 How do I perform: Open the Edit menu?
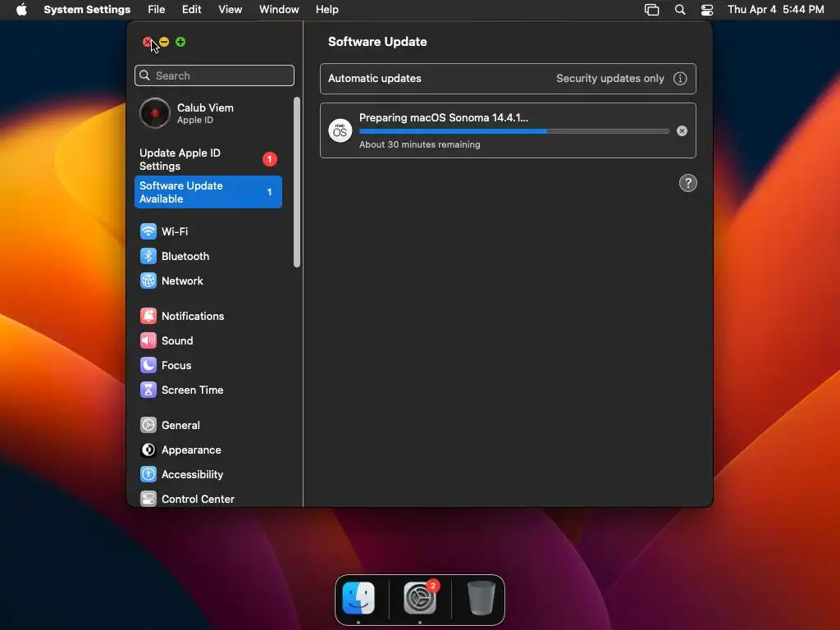(x=191, y=10)
